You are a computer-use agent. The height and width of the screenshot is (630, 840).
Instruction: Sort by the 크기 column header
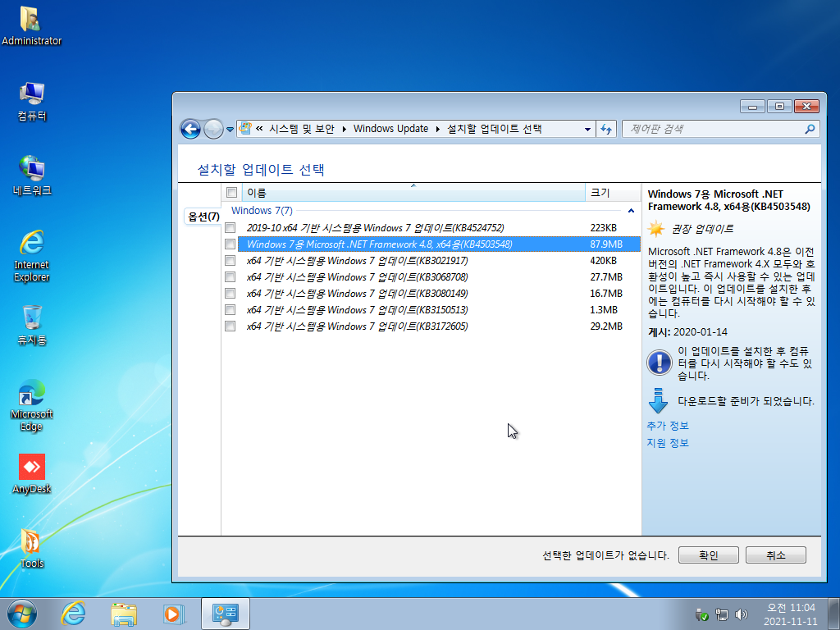[x=613, y=192]
